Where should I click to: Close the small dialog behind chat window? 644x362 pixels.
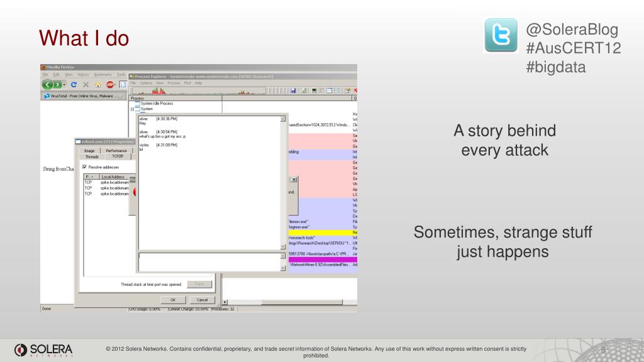pyautogui.click(x=294, y=180)
